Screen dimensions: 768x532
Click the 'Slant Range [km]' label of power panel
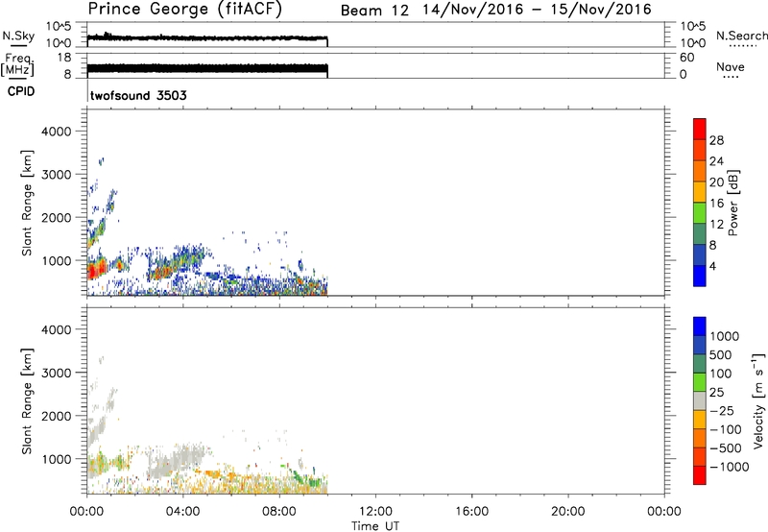tap(27, 203)
